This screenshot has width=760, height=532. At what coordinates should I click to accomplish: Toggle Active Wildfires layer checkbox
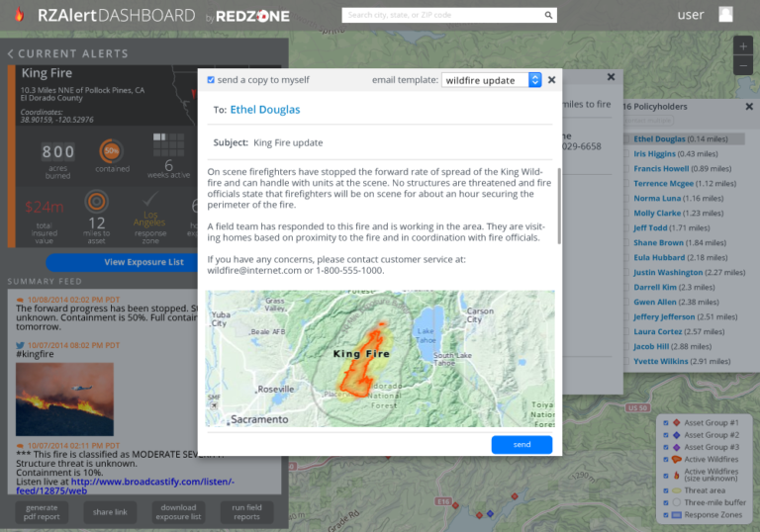point(666,459)
